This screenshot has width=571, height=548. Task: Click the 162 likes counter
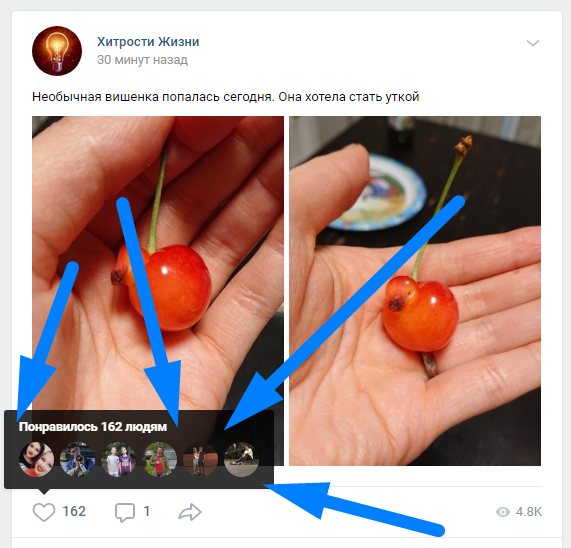74,512
